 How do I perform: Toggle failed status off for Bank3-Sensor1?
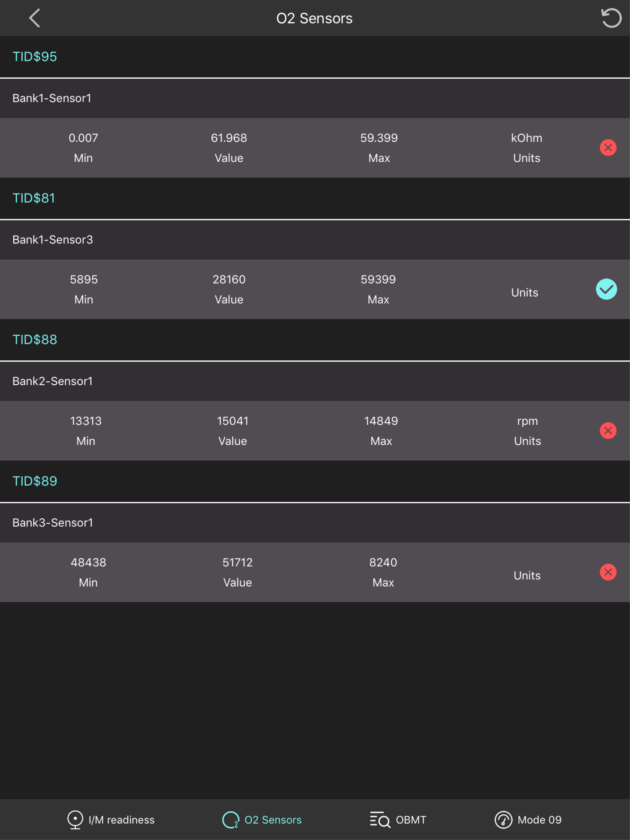coord(608,572)
